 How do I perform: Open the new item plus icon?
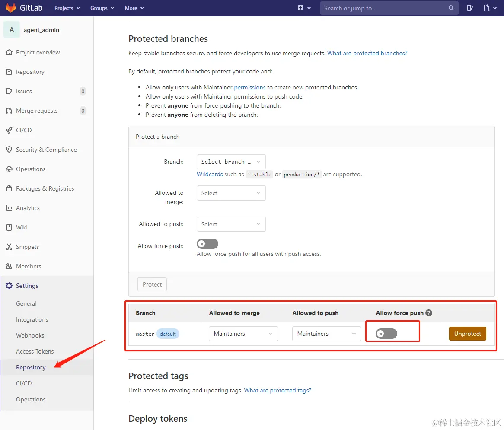[301, 8]
